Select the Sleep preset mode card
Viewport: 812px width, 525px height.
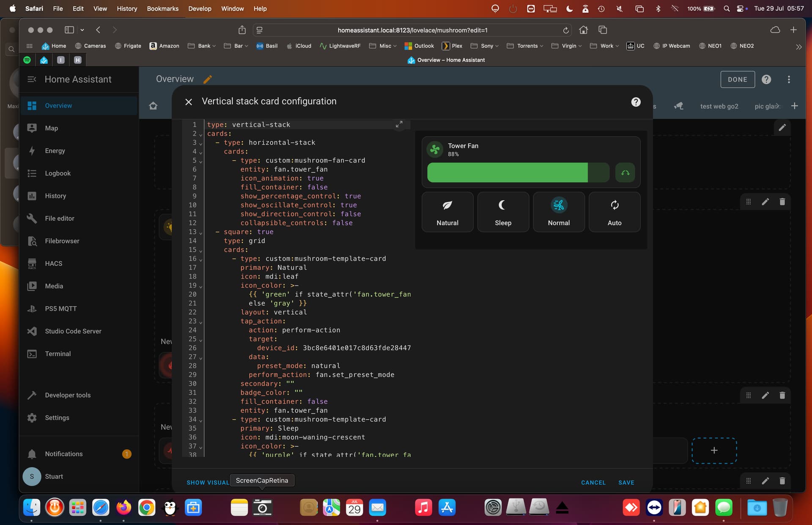[x=503, y=212]
